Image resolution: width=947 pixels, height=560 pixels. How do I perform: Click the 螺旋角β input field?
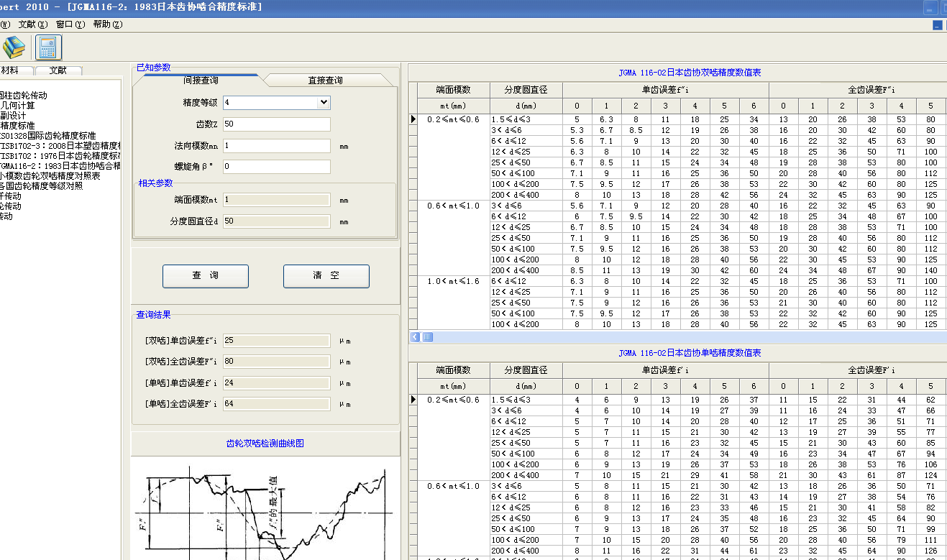276,167
